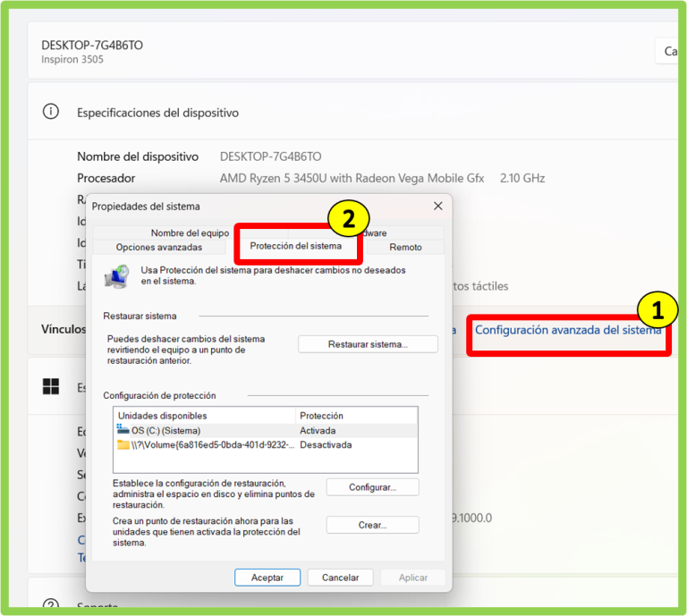Expand the Especificaciones del dispositivo section
Screen dimensions: 687x616
[352, 112]
